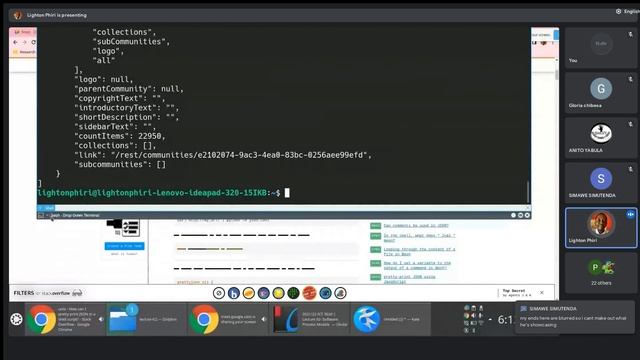Click the blue button in the browser's left sidebar
The width and height of the screenshot is (640, 360).
click(124, 246)
